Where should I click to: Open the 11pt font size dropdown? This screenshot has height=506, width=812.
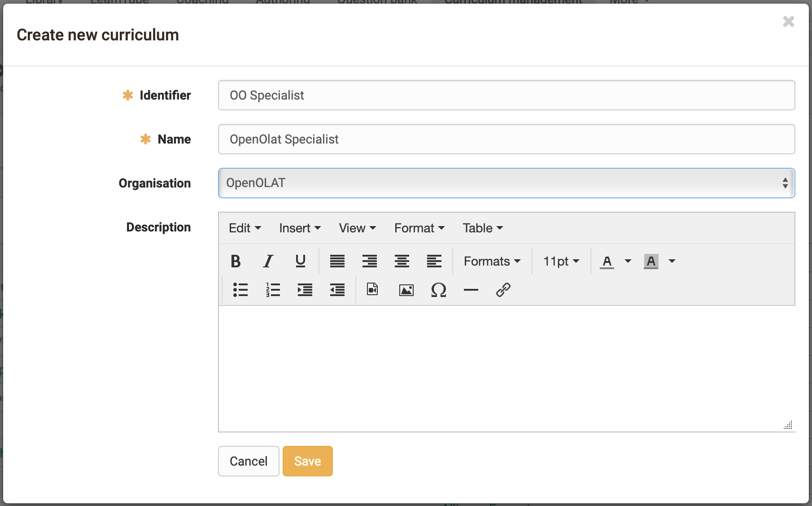(x=561, y=261)
